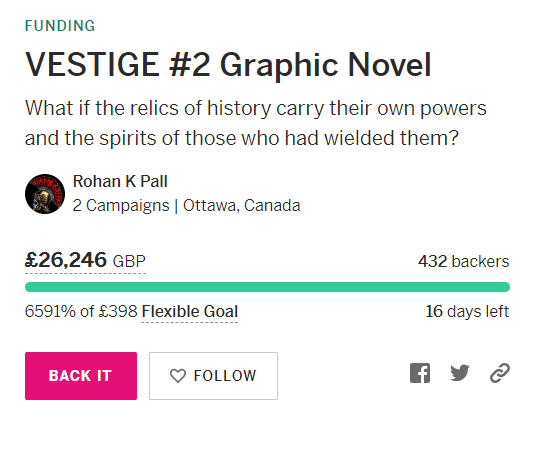
Task: Click the 432 backers count
Action: [x=464, y=261]
